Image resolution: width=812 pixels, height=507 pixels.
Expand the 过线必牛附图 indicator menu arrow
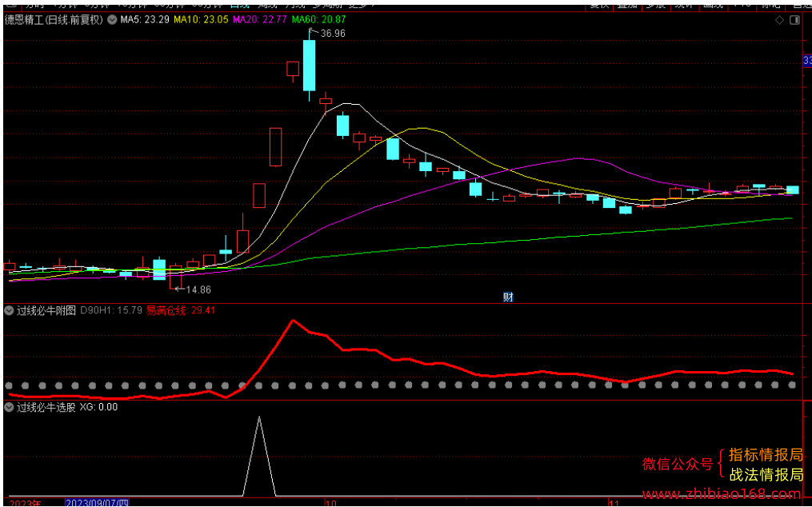tap(9, 311)
